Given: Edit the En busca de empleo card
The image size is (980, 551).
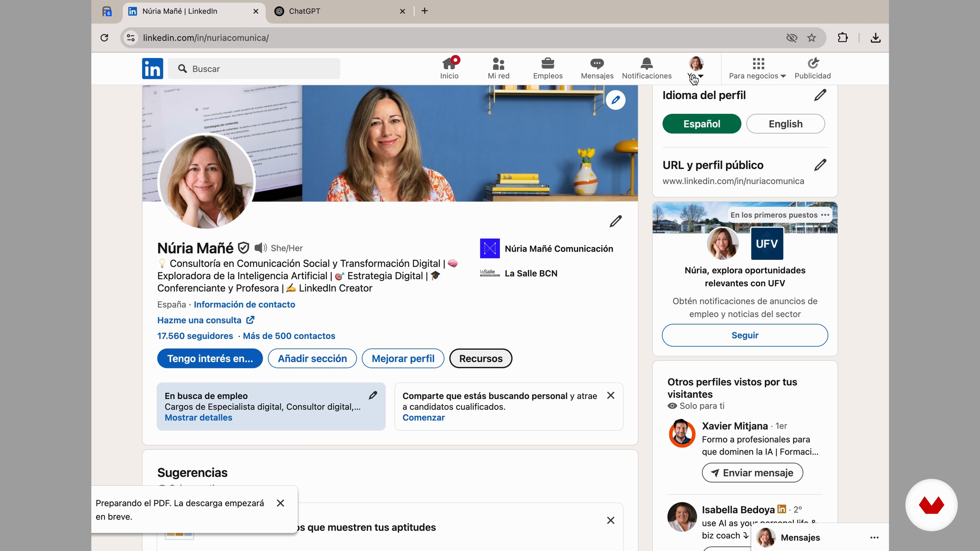Looking at the screenshot, I should (373, 395).
